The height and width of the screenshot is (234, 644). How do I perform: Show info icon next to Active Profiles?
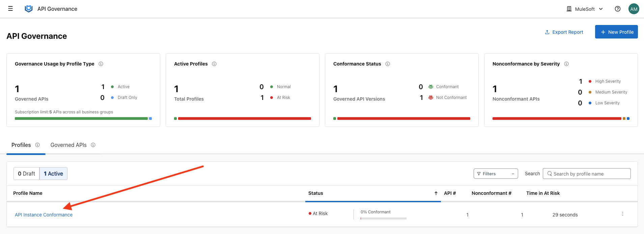coord(214,64)
